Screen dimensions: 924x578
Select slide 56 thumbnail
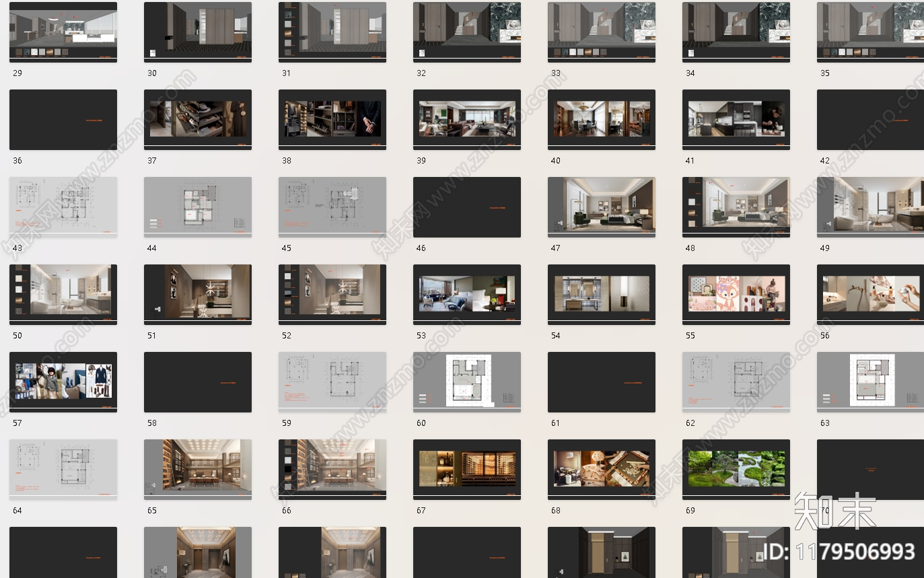[x=870, y=295]
